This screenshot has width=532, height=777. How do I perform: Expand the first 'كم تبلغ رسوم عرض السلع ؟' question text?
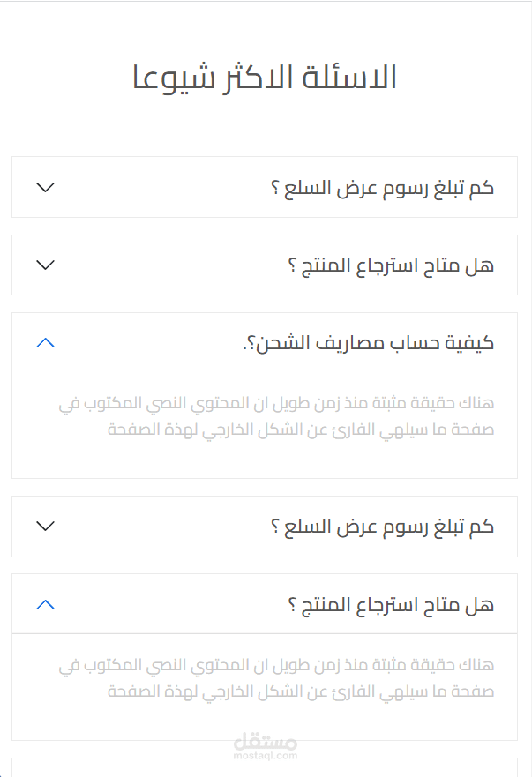381,187
